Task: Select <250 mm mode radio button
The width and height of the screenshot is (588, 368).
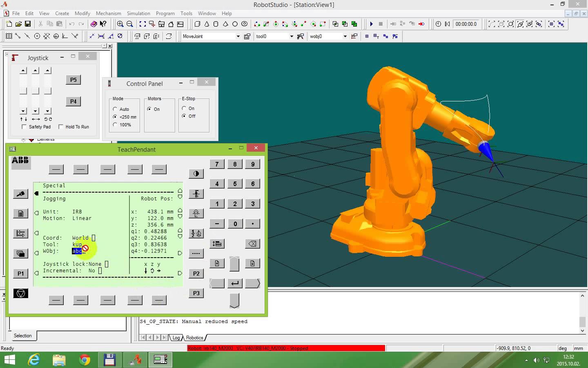Action: click(x=115, y=117)
